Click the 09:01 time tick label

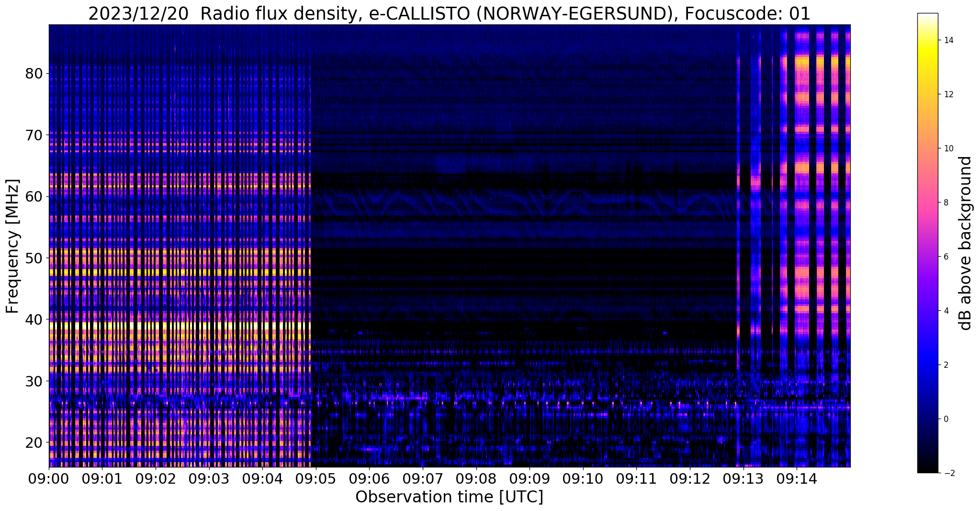point(102,478)
